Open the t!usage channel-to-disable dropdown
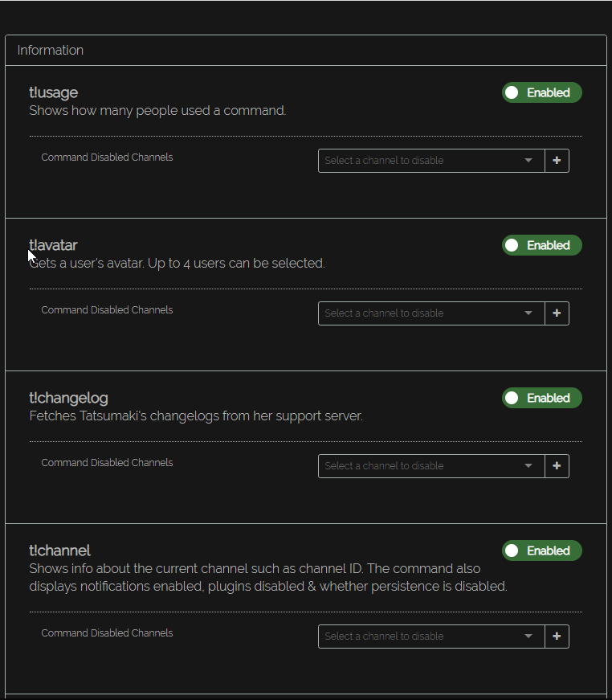The image size is (612, 700). point(430,161)
